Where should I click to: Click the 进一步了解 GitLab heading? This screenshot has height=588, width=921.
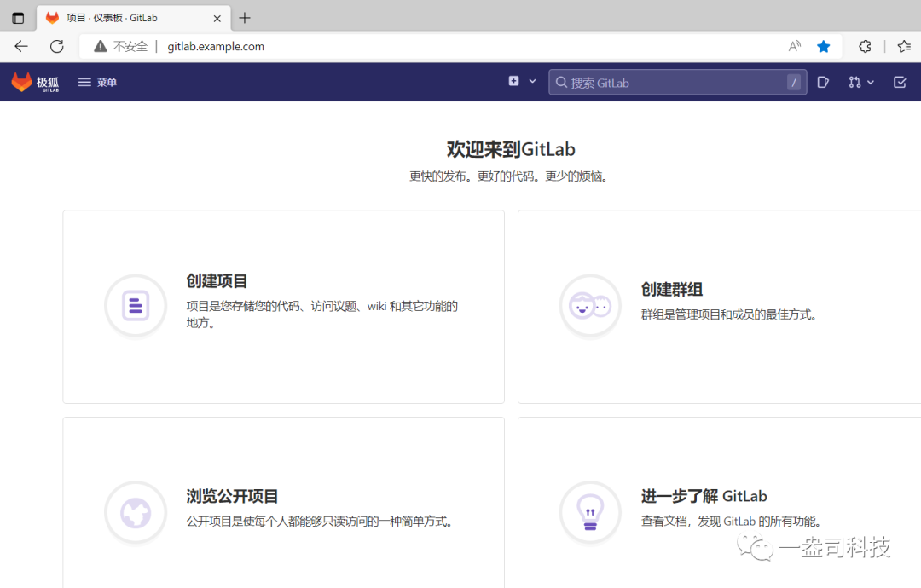[x=704, y=497]
